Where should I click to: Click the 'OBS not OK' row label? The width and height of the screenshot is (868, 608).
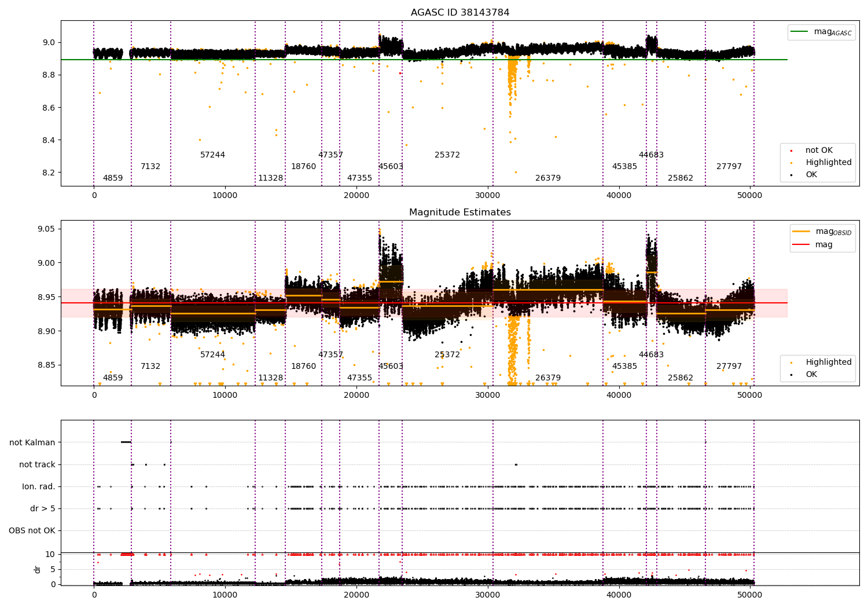click(32, 530)
